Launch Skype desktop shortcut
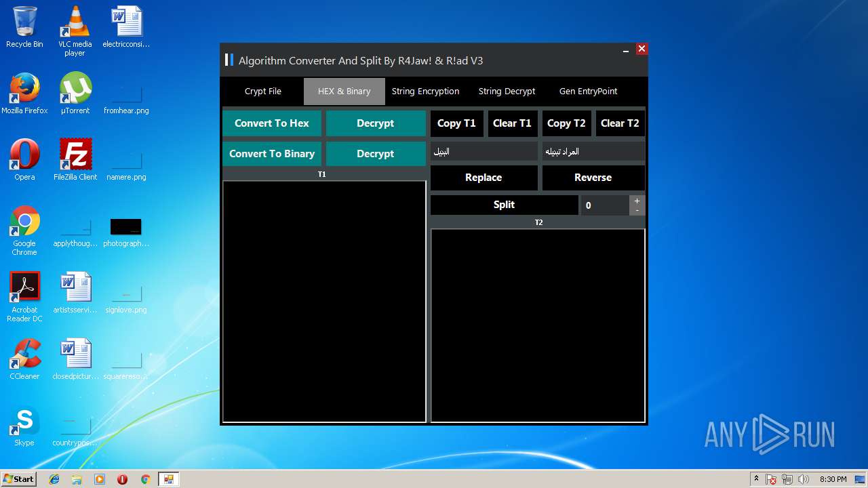 tap(24, 426)
